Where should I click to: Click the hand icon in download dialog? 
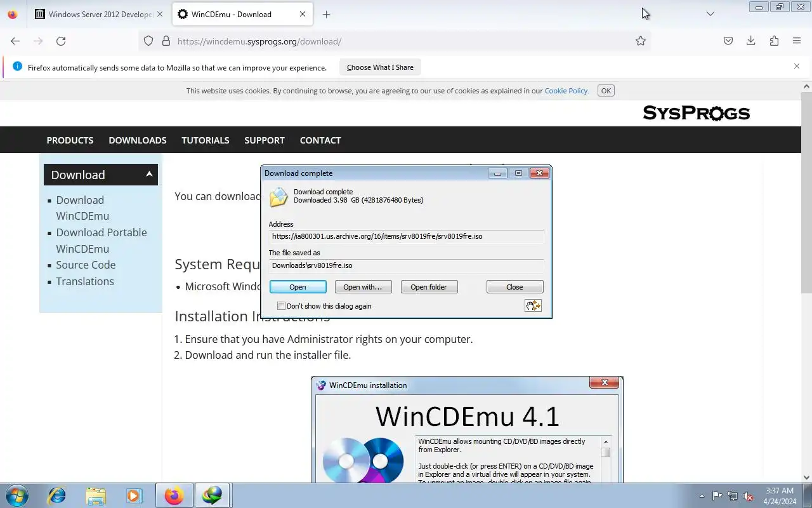[533, 305]
